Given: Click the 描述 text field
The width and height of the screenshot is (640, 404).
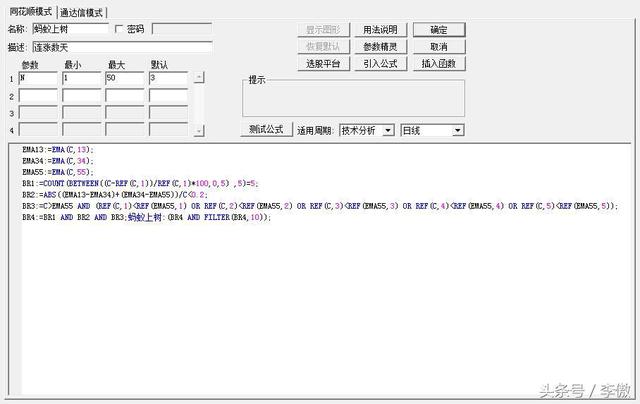Looking at the screenshot, I should (x=122, y=46).
